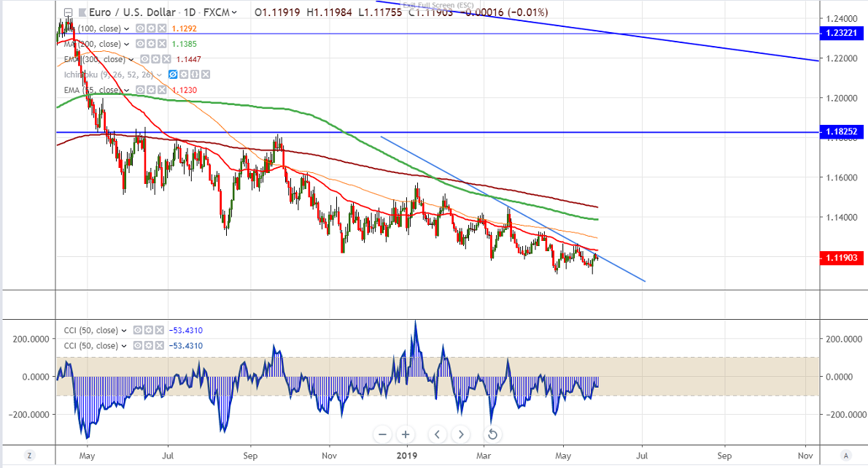Expand the EMA (300, close) options chevron

pos(131,60)
